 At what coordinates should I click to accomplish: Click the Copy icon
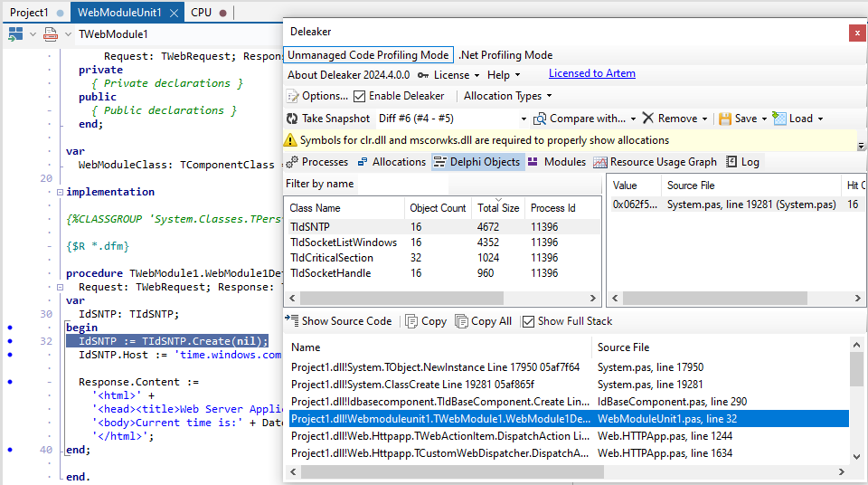[x=411, y=321]
